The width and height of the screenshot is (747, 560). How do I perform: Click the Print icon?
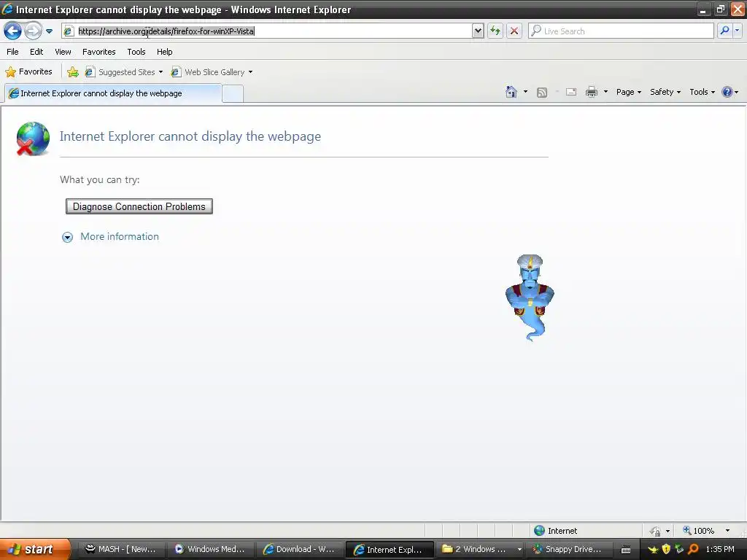click(x=591, y=92)
